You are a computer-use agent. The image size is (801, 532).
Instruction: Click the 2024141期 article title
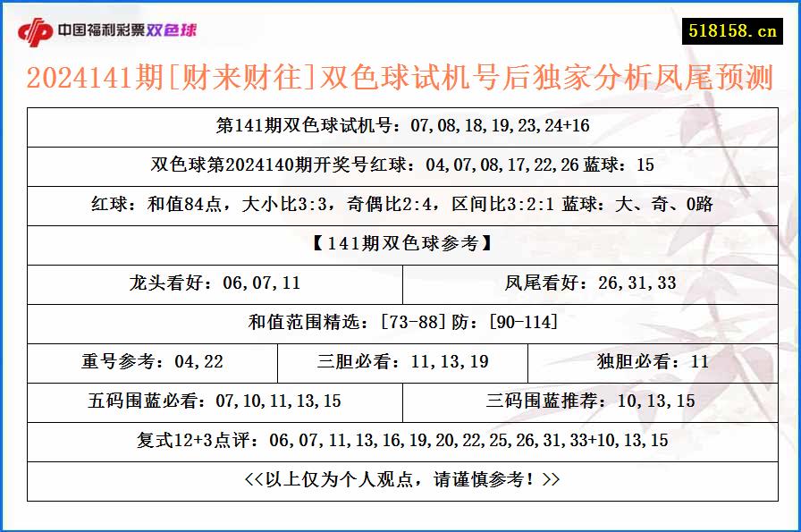click(x=400, y=79)
